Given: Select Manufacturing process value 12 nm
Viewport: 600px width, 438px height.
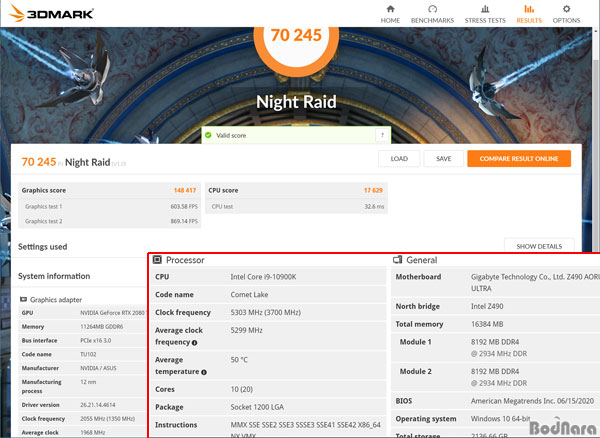Looking at the screenshot, I should pyautogui.click(x=88, y=382).
